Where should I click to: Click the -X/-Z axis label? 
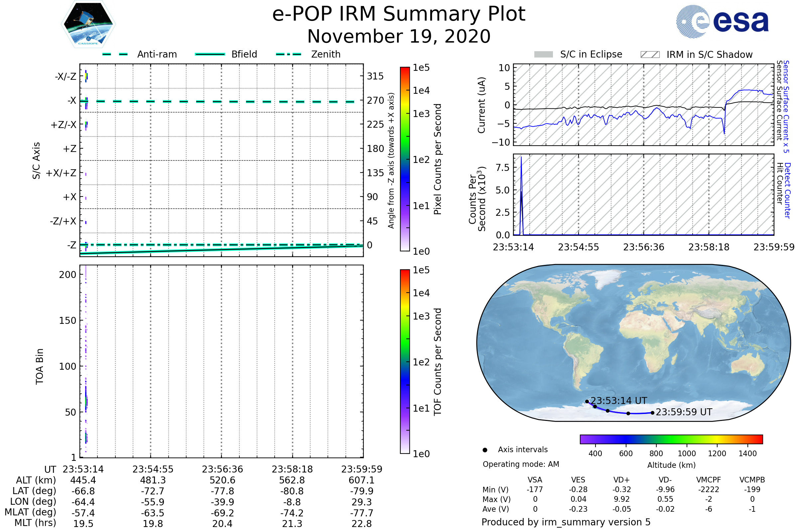click(66, 77)
